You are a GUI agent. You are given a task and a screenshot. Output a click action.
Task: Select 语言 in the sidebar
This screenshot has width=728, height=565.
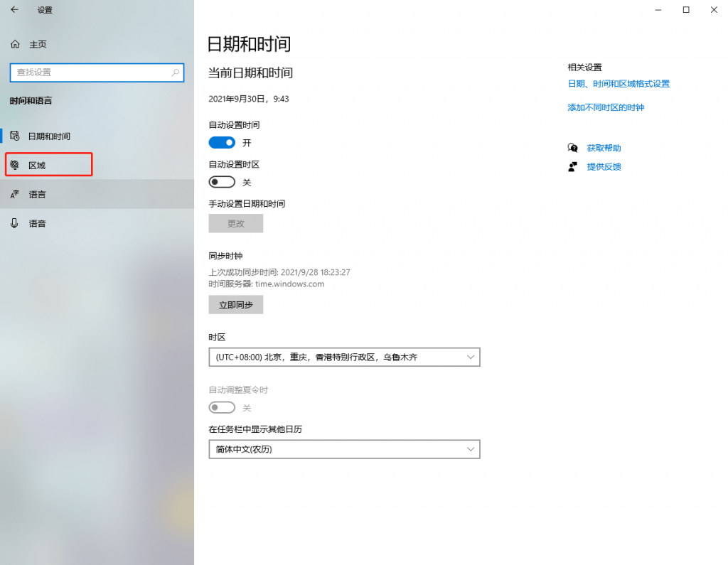pyautogui.click(x=37, y=194)
